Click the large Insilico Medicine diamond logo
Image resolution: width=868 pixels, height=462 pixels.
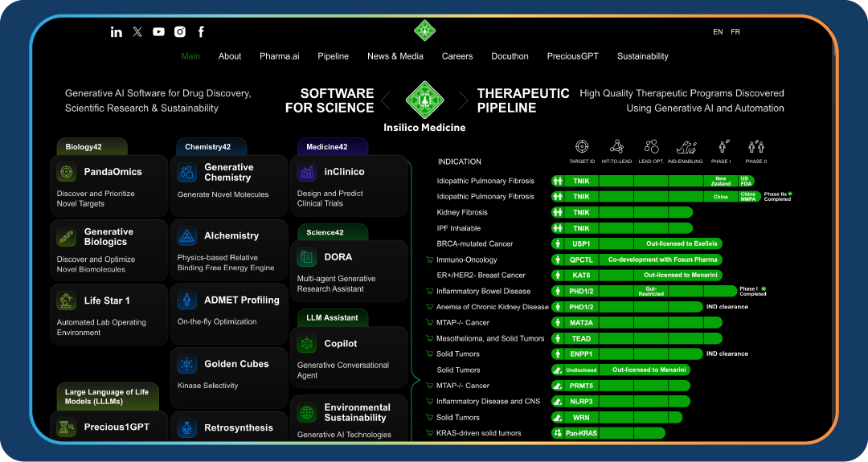click(424, 100)
